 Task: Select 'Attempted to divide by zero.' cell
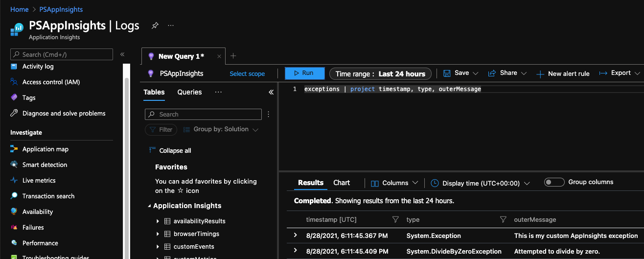[557, 251]
